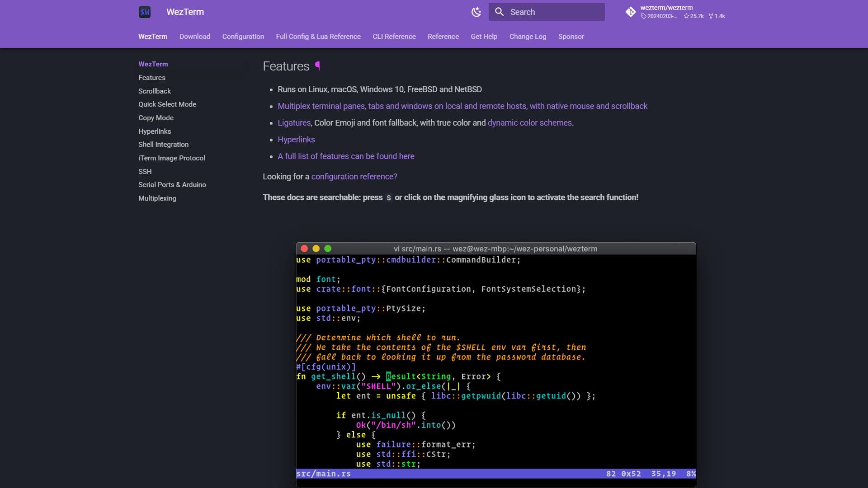Open the CLI Reference tab
868x488 pixels.
tap(394, 37)
